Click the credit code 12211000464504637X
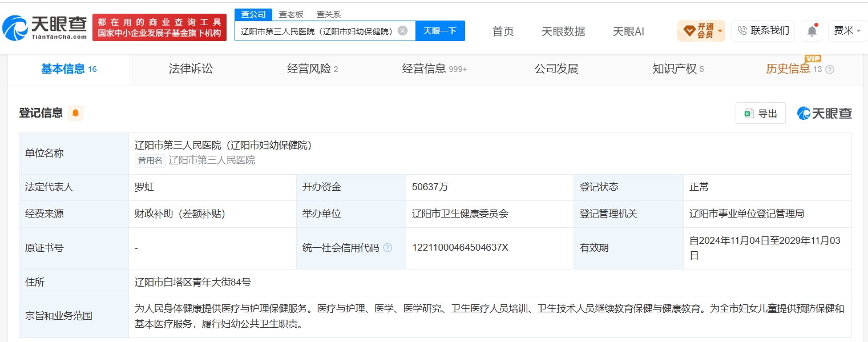This screenshot has height=342, width=868. (460, 248)
